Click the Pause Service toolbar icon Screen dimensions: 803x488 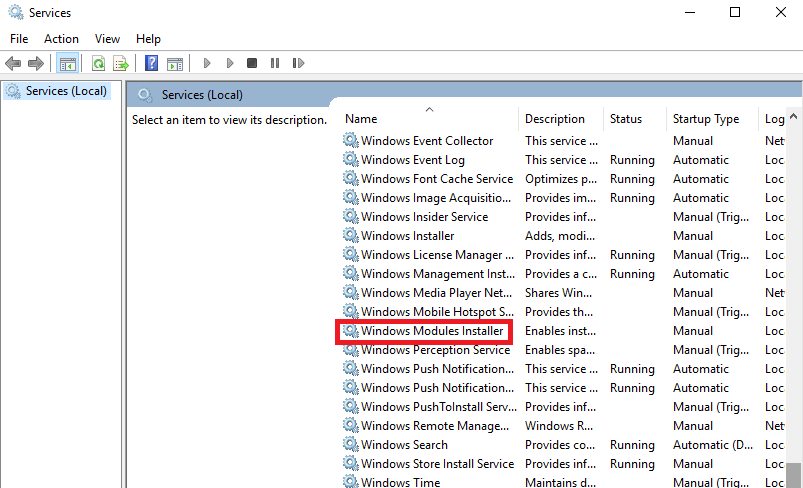275,63
